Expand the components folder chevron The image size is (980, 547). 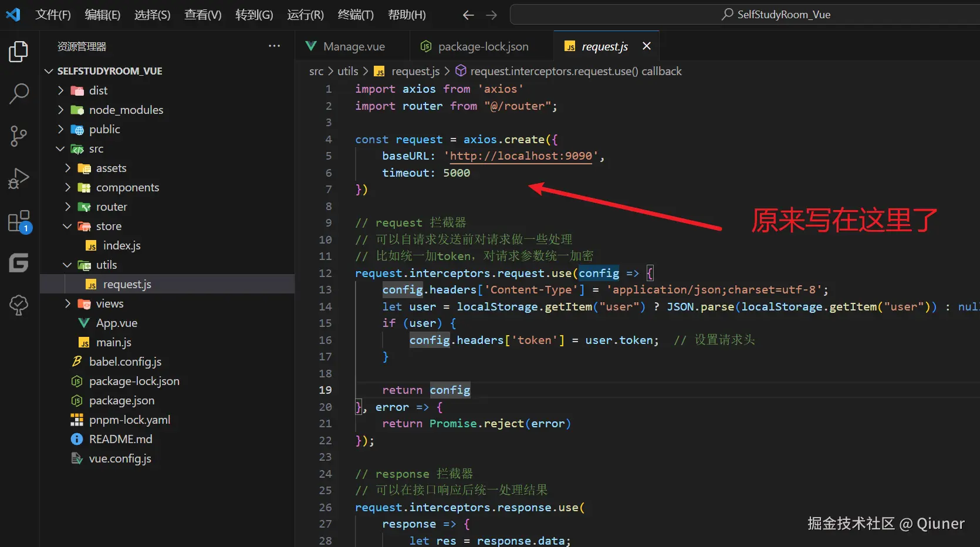coord(67,187)
